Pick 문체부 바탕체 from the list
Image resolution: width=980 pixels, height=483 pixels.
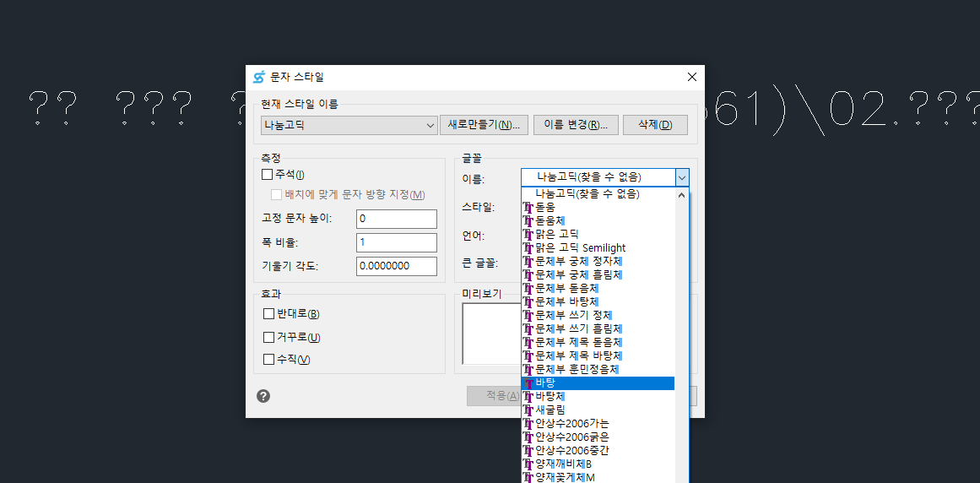[598, 301]
